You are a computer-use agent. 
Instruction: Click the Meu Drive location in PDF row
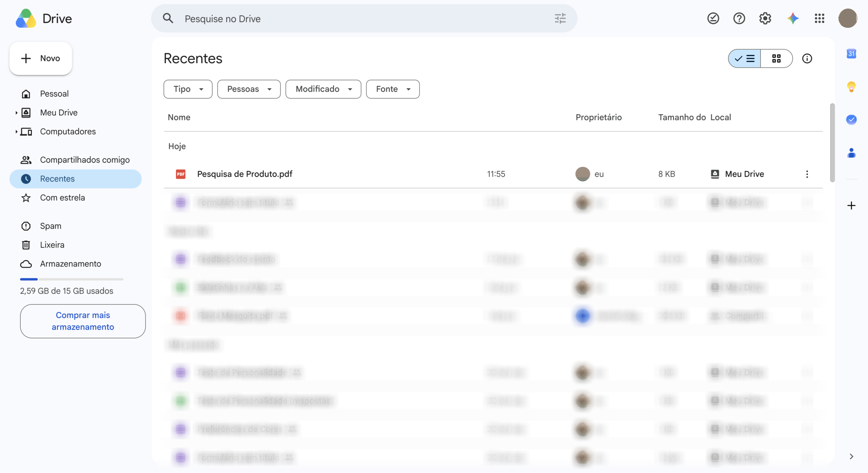pyautogui.click(x=737, y=174)
